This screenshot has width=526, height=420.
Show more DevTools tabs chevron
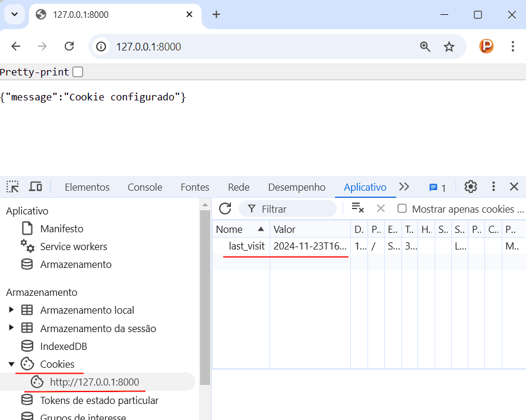pos(404,187)
